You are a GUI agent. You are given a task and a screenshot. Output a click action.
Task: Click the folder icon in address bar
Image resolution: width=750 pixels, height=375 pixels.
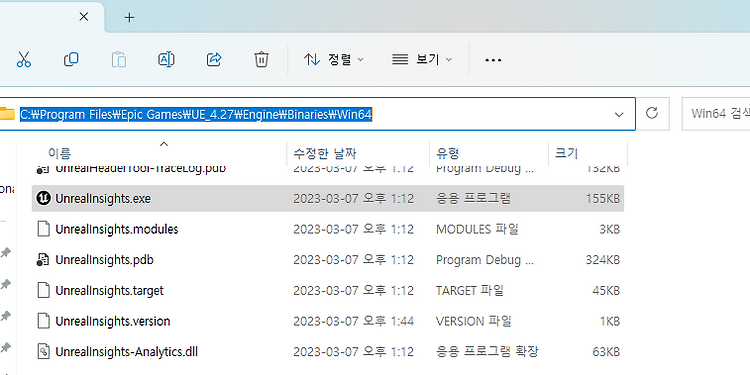coord(7,114)
